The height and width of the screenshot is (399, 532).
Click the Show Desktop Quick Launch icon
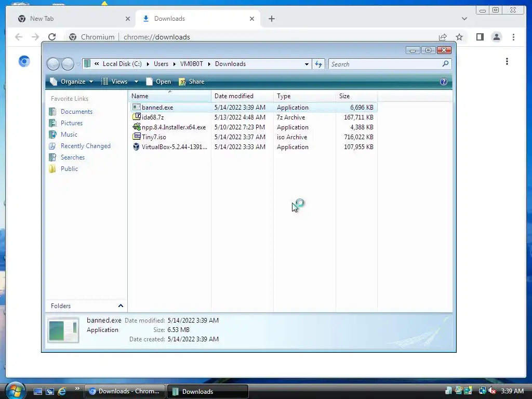(x=37, y=391)
